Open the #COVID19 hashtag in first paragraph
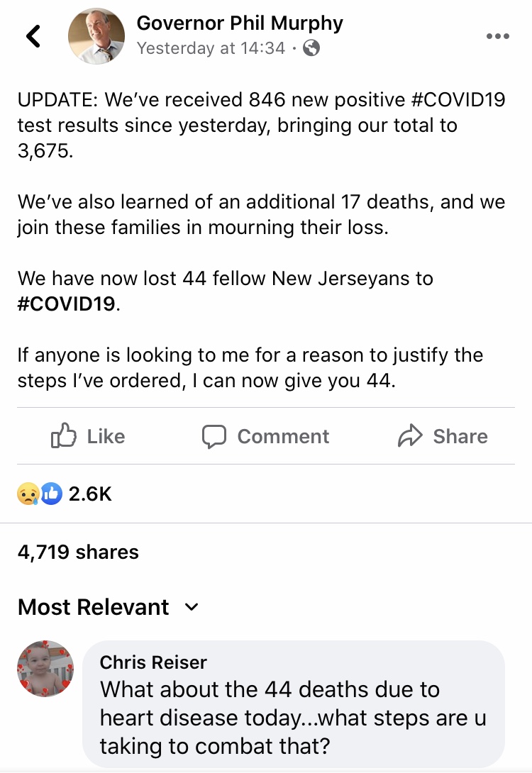Viewport: 532px width, 773px height. [x=458, y=99]
